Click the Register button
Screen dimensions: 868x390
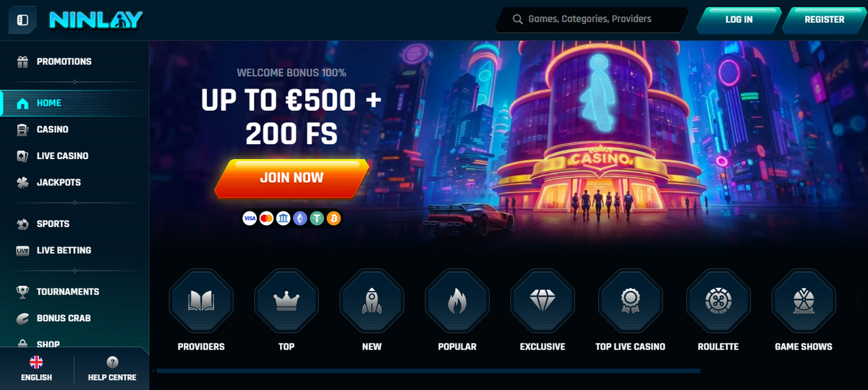click(x=824, y=20)
